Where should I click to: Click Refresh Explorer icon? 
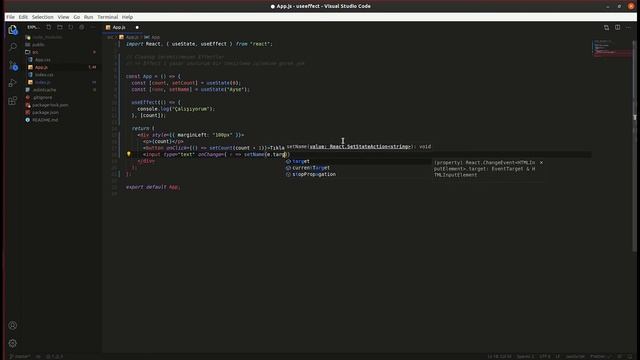pyautogui.click(x=71, y=27)
